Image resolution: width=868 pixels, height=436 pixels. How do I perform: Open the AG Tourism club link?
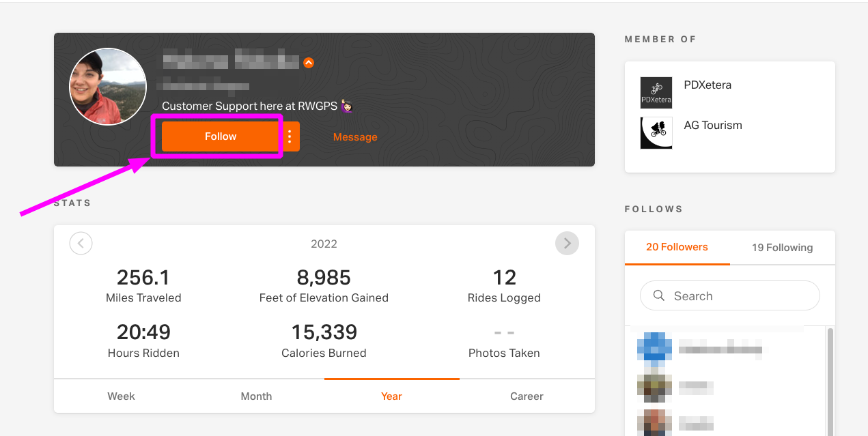click(x=713, y=126)
